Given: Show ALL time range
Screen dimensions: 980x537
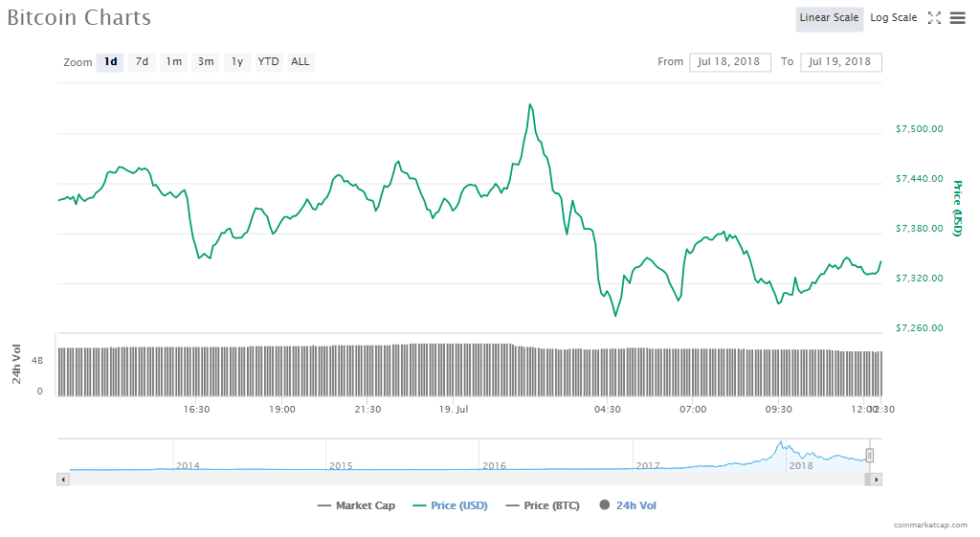Looking at the screenshot, I should (x=301, y=62).
